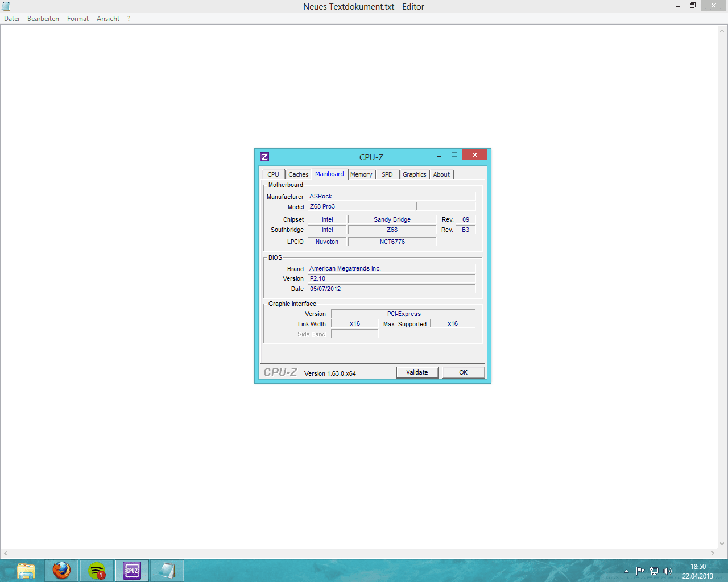Screen dimensions: 728x582
Task: Click the American Megatrends Inc. brand field
Action: pyautogui.click(x=391, y=268)
